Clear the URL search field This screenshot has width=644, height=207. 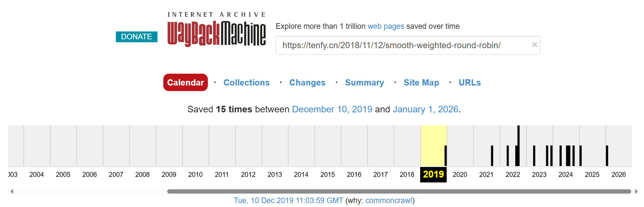(534, 45)
